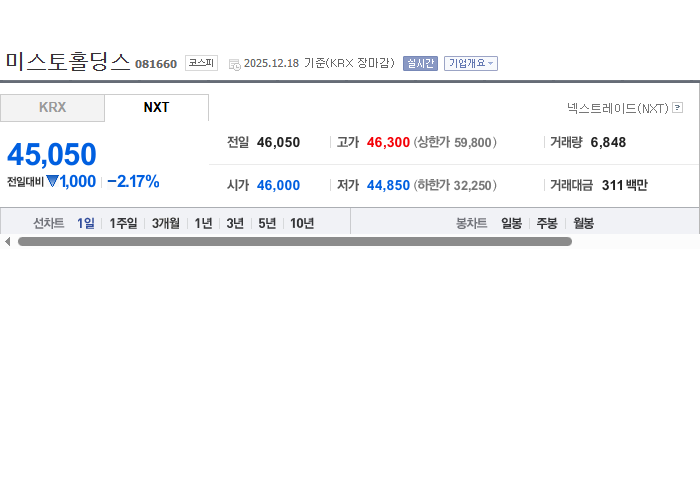This screenshot has width=700, height=490.
Task: Show the 월봉 monthly candle chart
Action: [583, 223]
